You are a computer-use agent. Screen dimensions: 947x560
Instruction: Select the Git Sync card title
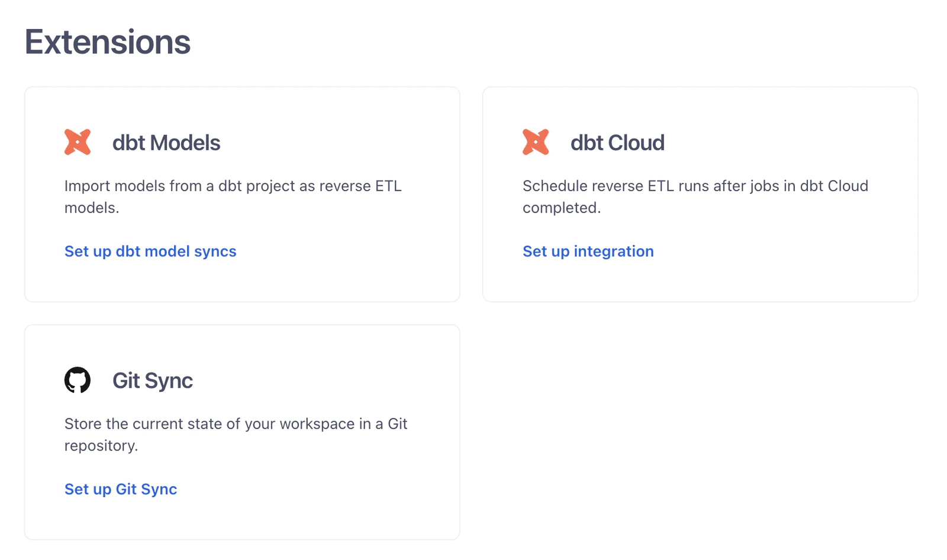(x=153, y=381)
